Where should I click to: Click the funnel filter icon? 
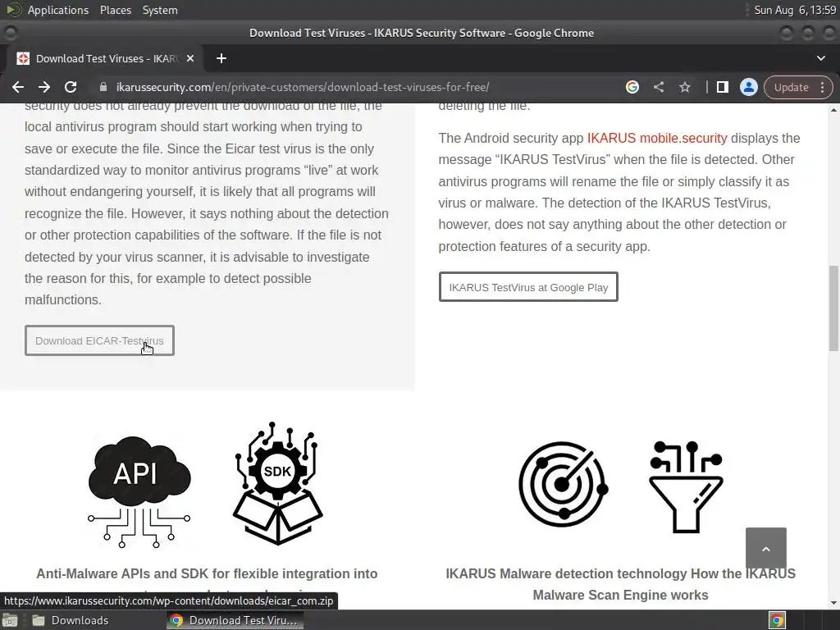(686, 487)
